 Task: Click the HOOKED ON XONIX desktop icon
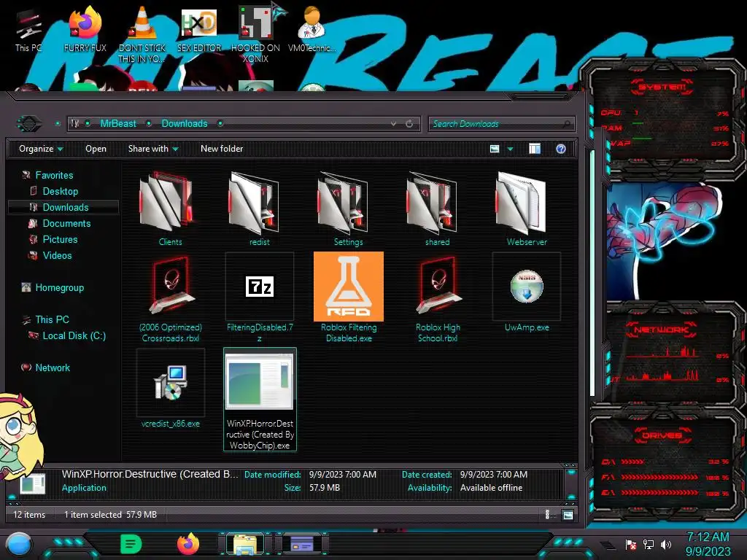click(256, 34)
